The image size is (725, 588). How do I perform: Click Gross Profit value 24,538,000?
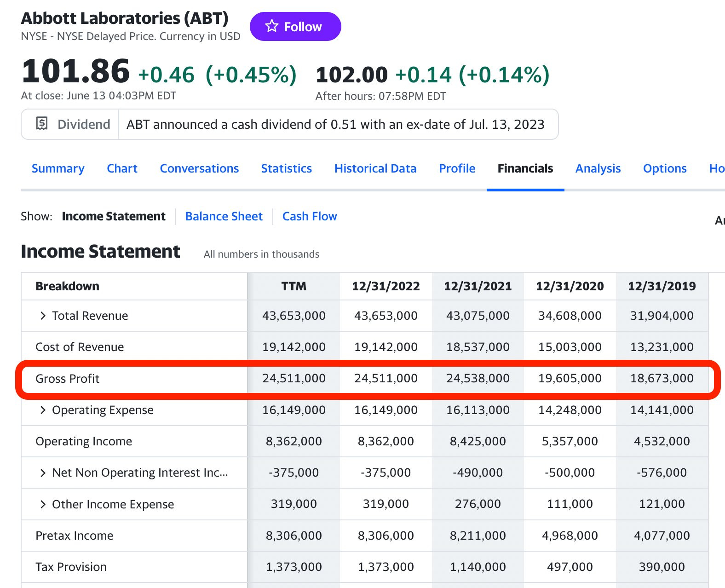[x=478, y=378]
